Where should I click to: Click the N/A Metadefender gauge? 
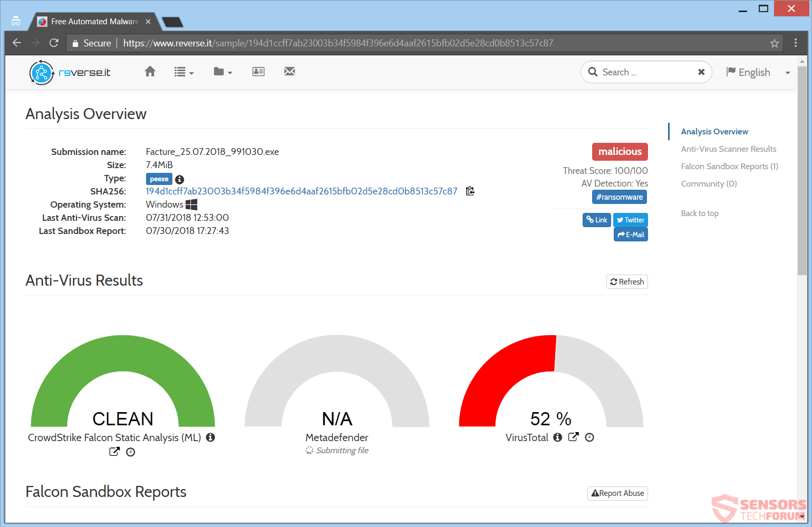coord(337,381)
